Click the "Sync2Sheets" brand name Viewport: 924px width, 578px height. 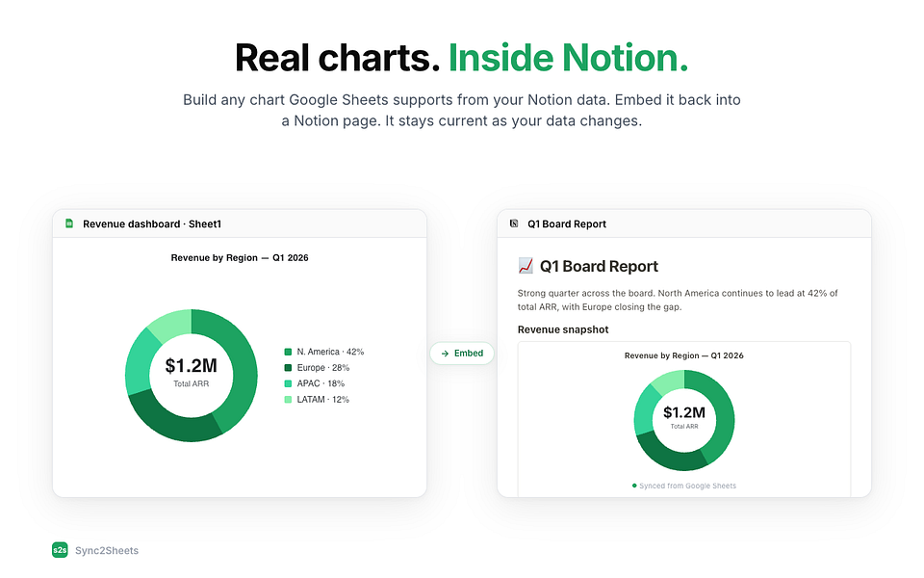(107, 551)
